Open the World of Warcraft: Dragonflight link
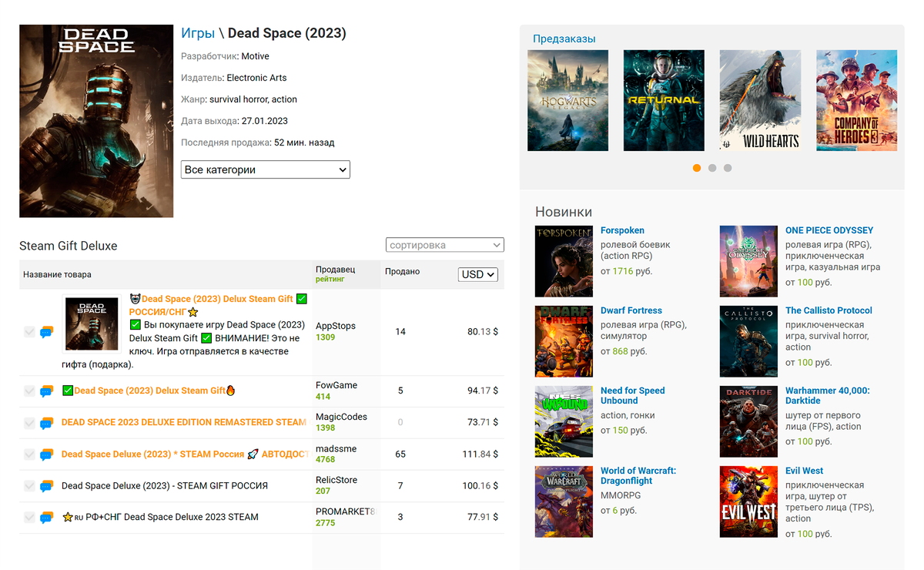The height and width of the screenshot is (570, 924). pyautogui.click(x=638, y=475)
